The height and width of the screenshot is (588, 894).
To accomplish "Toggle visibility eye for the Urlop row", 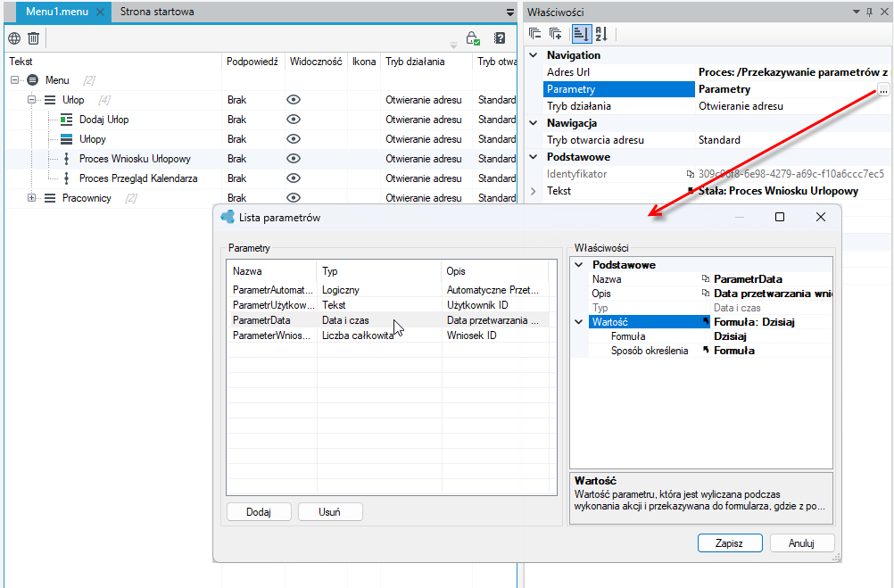I will coord(293,100).
